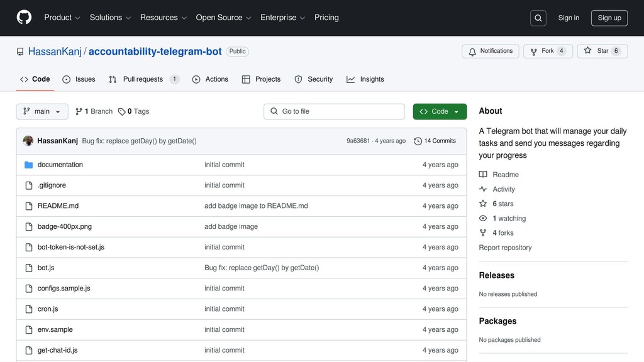644x362 pixels.
Task: Open the GitHub home logo
Action: (23, 18)
